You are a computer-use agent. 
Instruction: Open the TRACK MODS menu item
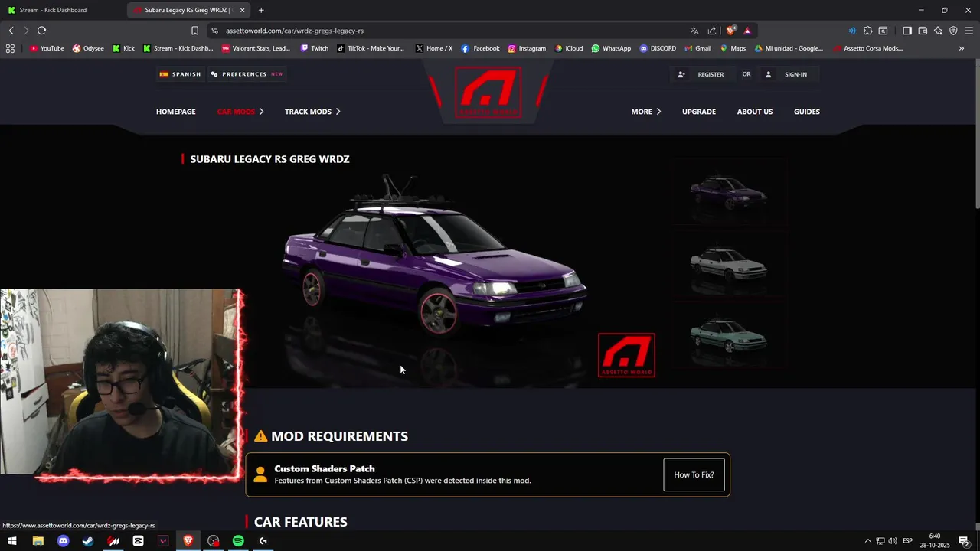(x=308, y=112)
